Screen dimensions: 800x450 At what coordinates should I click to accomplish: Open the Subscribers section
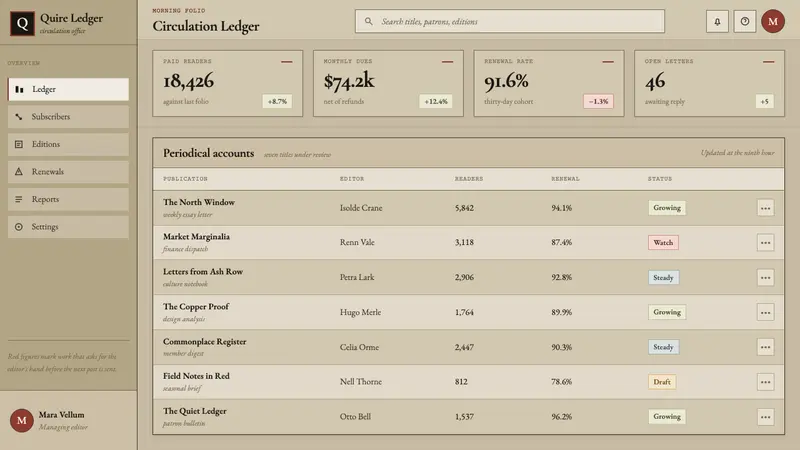click(x=68, y=117)
